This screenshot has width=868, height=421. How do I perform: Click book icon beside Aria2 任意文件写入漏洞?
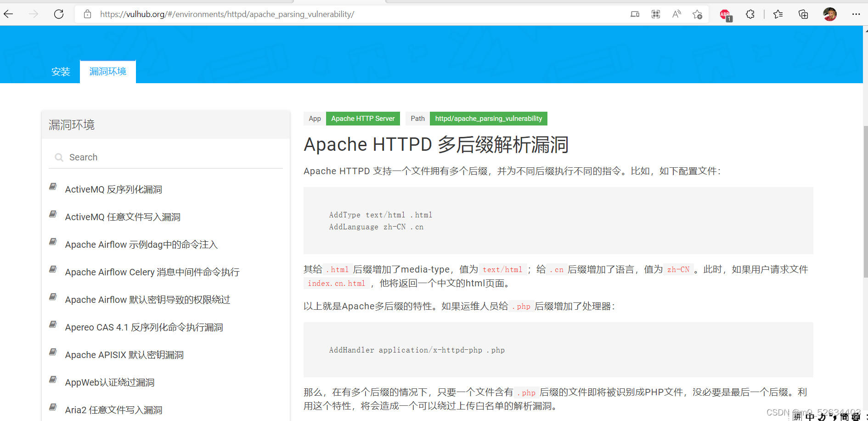53,407
